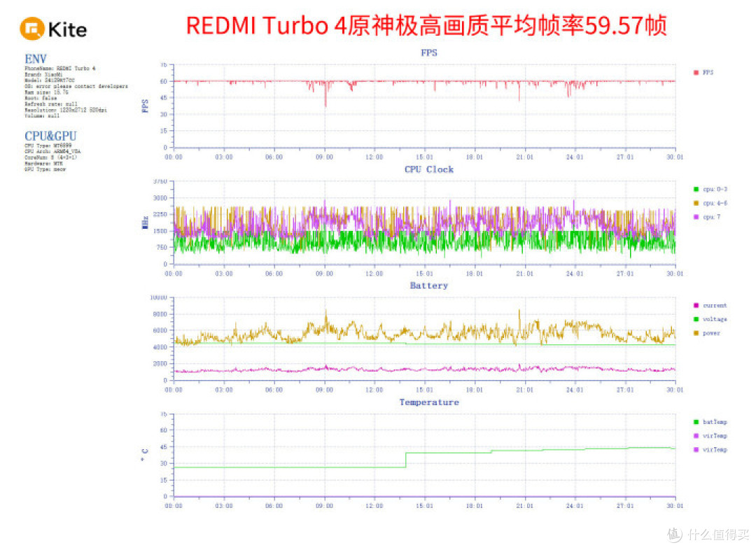Click the green batTemp legend swatch
Viewport: 756px width, 550px height.
click(696, 422)
